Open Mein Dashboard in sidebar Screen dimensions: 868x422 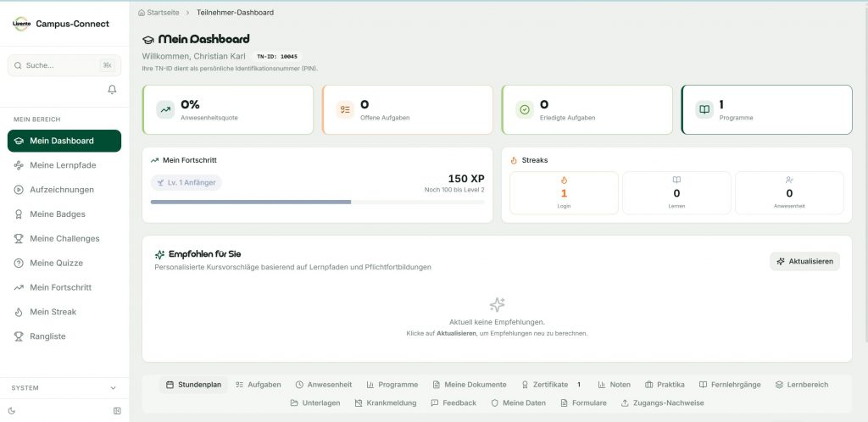pyautogui.click(x=64, y=141)
